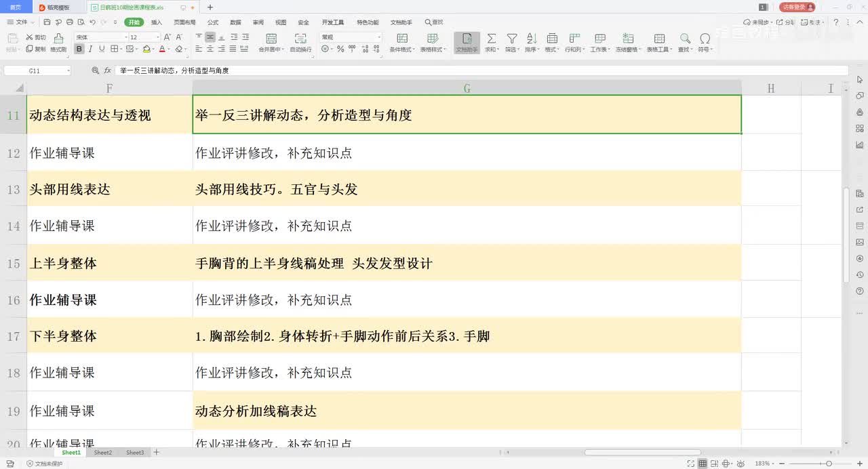Click the Print icon in quick access bar

click(70, 22)
